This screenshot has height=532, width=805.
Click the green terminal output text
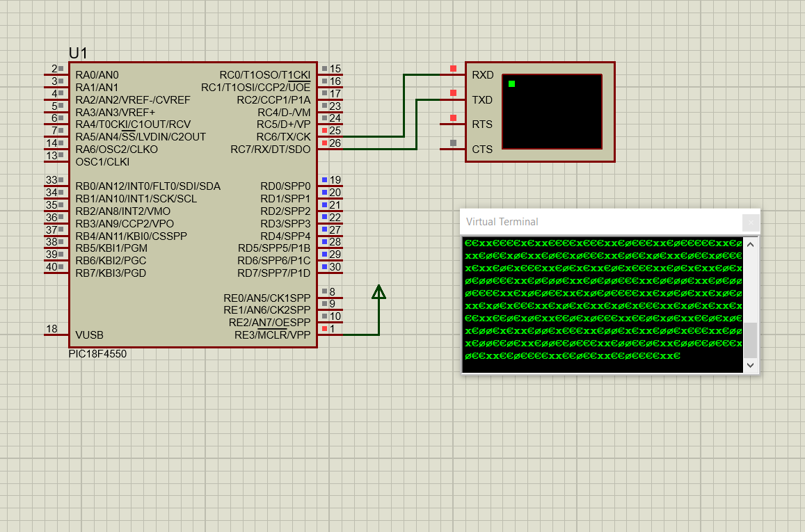tap(603, 300)
